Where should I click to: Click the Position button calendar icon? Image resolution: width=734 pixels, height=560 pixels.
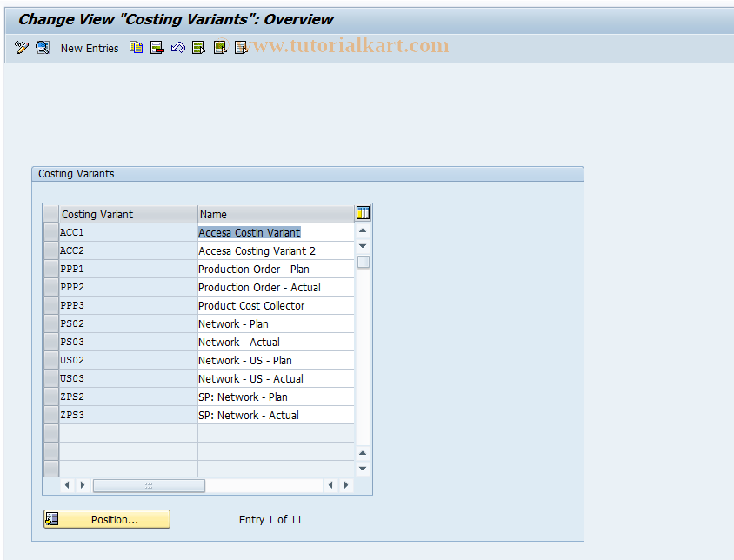51,519
